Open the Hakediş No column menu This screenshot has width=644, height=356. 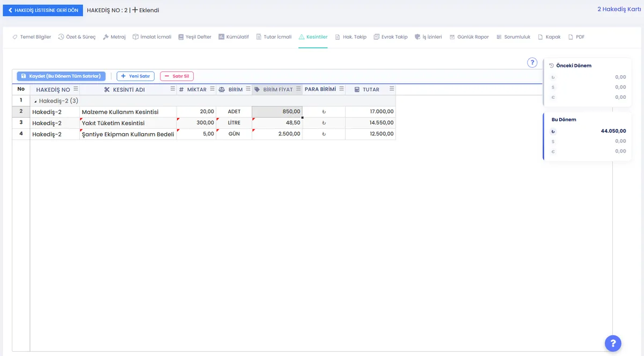(76, 89)
